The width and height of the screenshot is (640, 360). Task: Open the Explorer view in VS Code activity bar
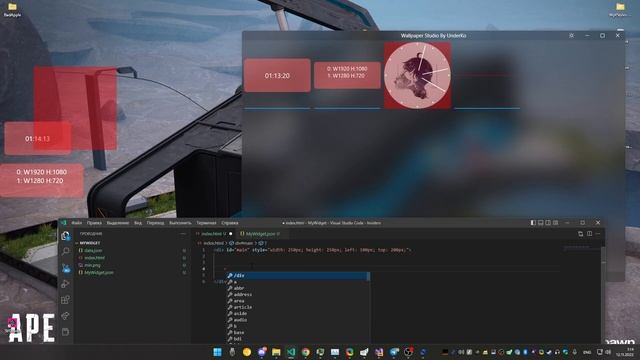(65, 236)
